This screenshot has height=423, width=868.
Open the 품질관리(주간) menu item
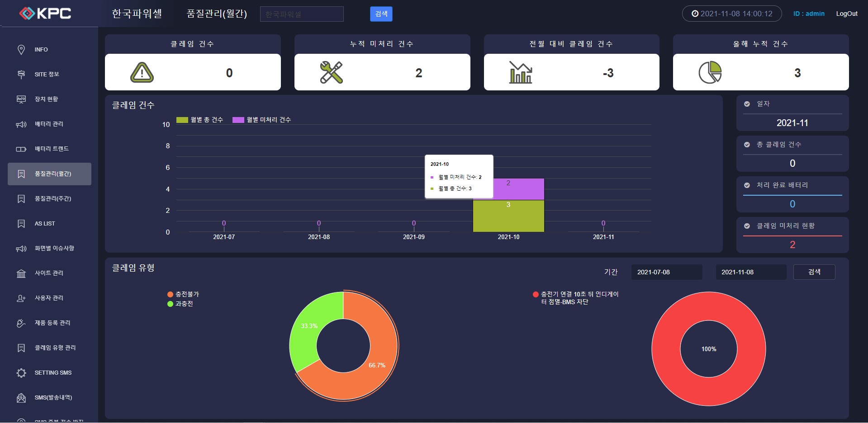(x=52, y=199)
